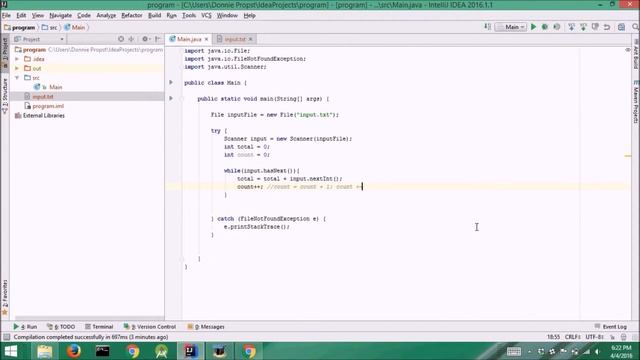Click the Windows Start button
The image size is (640, 360).
[11, 351]
